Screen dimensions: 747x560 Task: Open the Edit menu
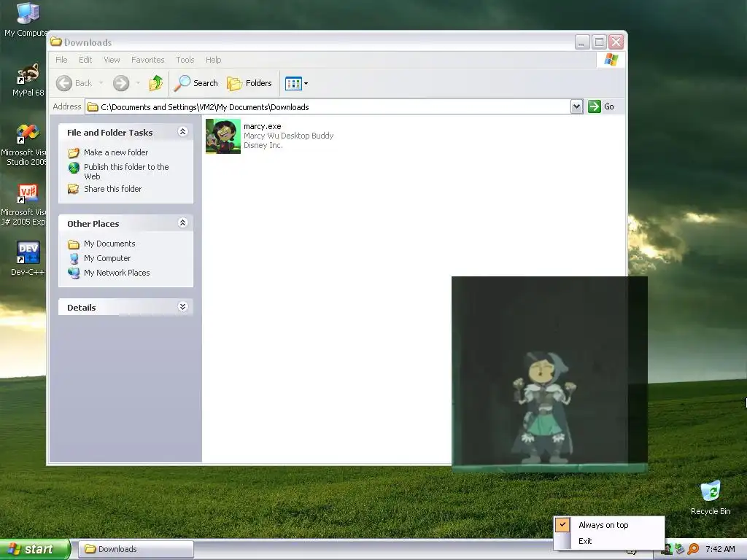click(85, 60)
